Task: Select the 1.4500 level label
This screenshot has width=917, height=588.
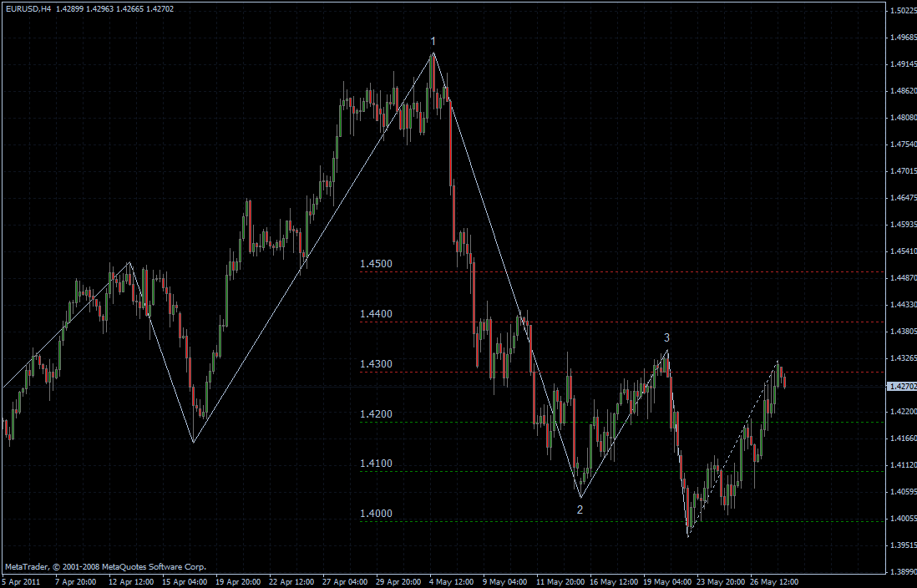Action: [x=376, y=264]
